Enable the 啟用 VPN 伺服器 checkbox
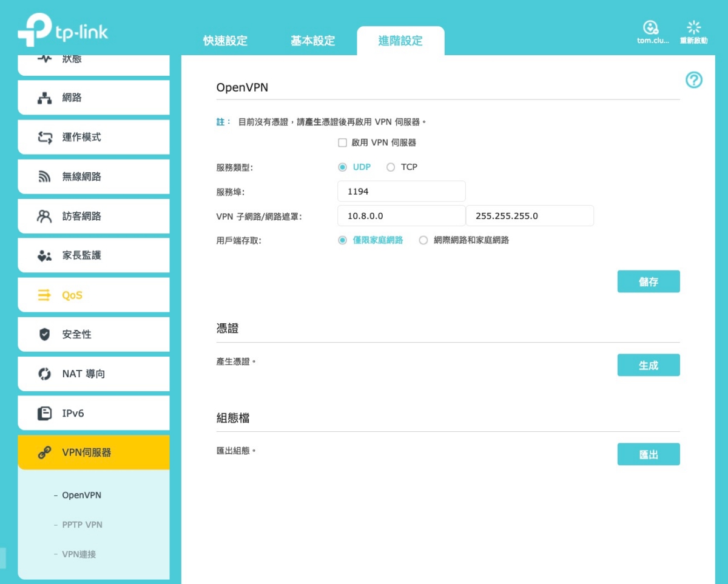 click(342, 143)
